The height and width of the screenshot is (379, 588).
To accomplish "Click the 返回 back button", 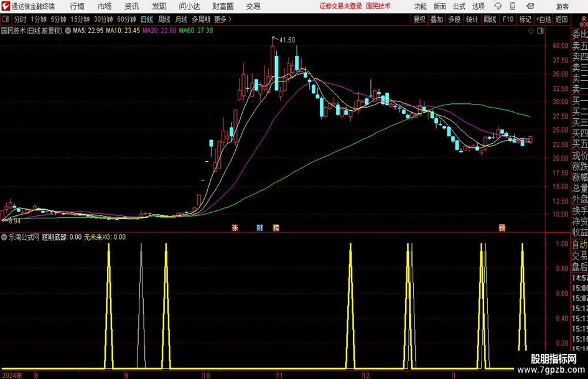I will pyautogui.click(x=561, y=19).
